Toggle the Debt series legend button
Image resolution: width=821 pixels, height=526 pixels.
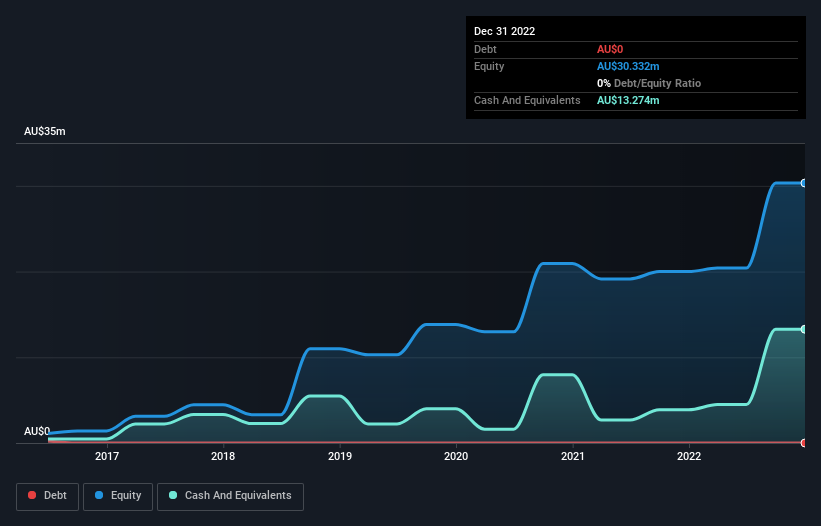(47, 496)
